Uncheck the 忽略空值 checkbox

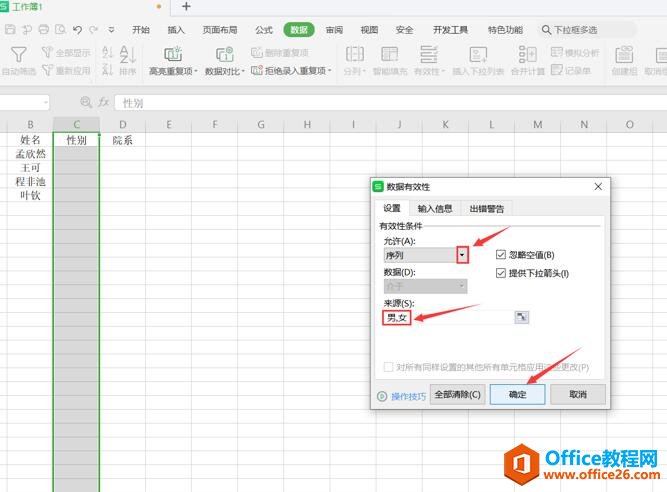click(x=502, y=255)
